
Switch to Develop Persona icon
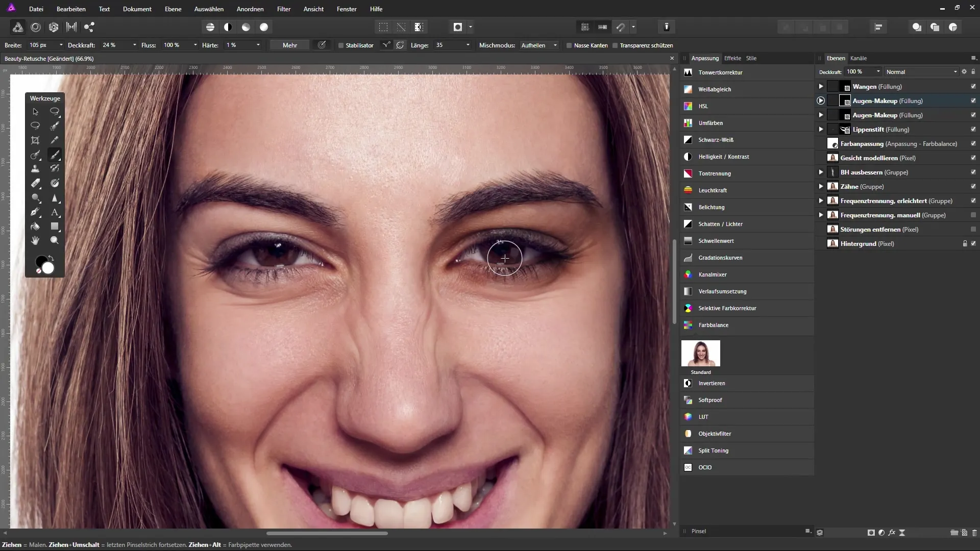(x=54, y=27)
